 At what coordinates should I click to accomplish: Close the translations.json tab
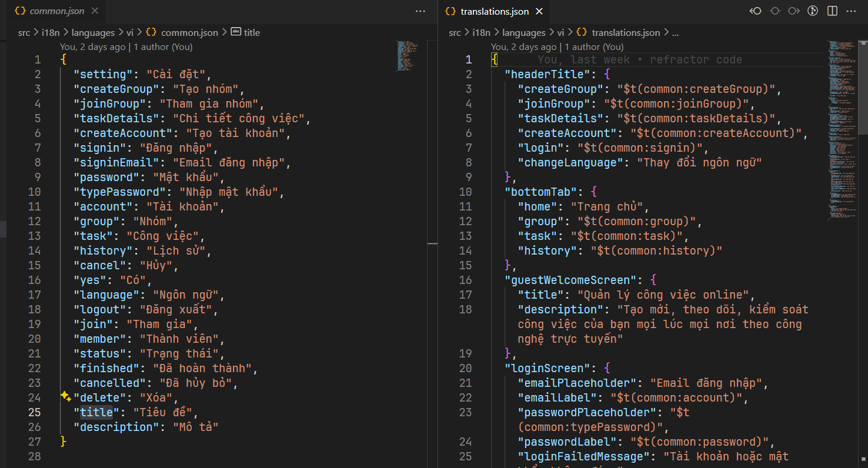[x=539, y=11]
